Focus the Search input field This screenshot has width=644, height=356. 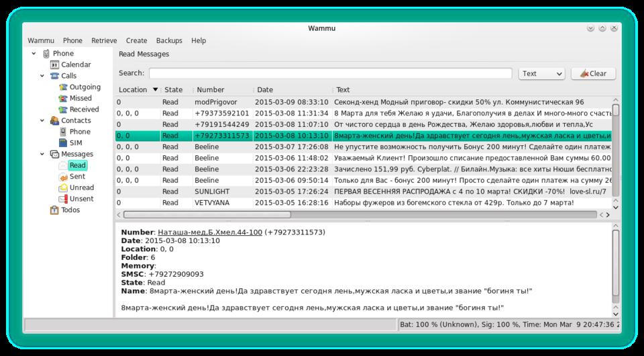330,74
